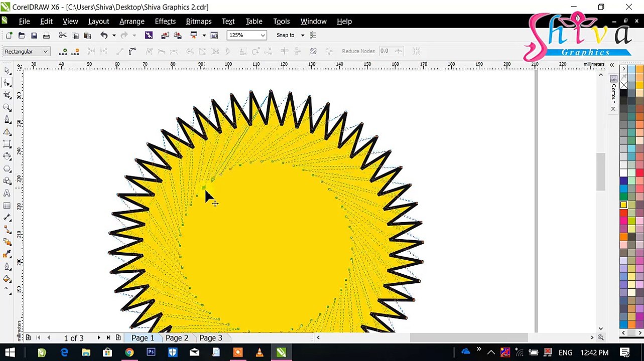644x361 pixels.
Task: Click the Options icon beside Snap to
Action: click(x=313, y=35)
